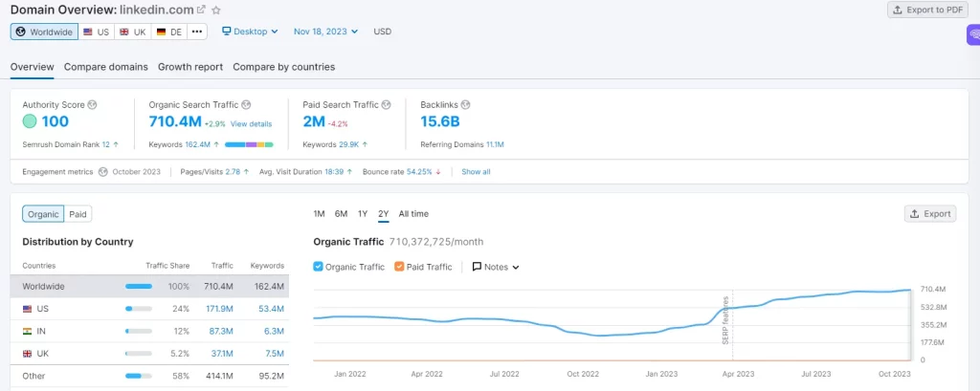Open US traffic 171.9M link
The image size is (980, 391).
219,309
